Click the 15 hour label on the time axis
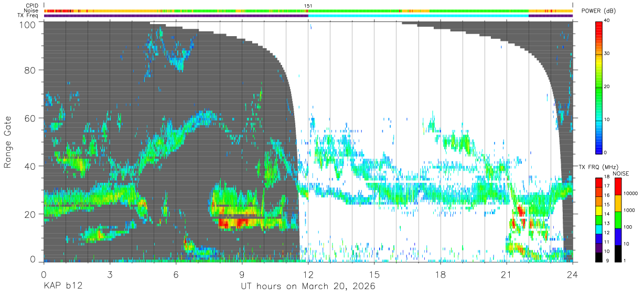This screenshot has height=297, width=644. point(374,275)
